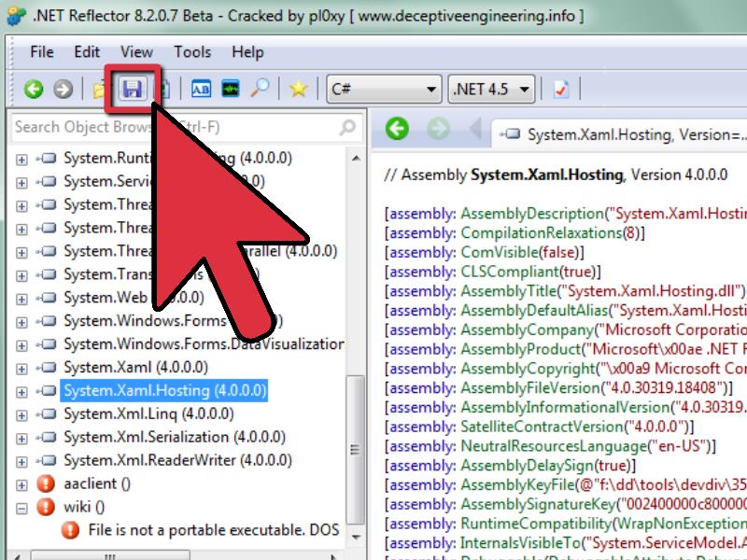This screenshot has width=747, height=560.
Task: Select System.Xml.Linq (4.0.0.0)
Action: click(148, 414)
